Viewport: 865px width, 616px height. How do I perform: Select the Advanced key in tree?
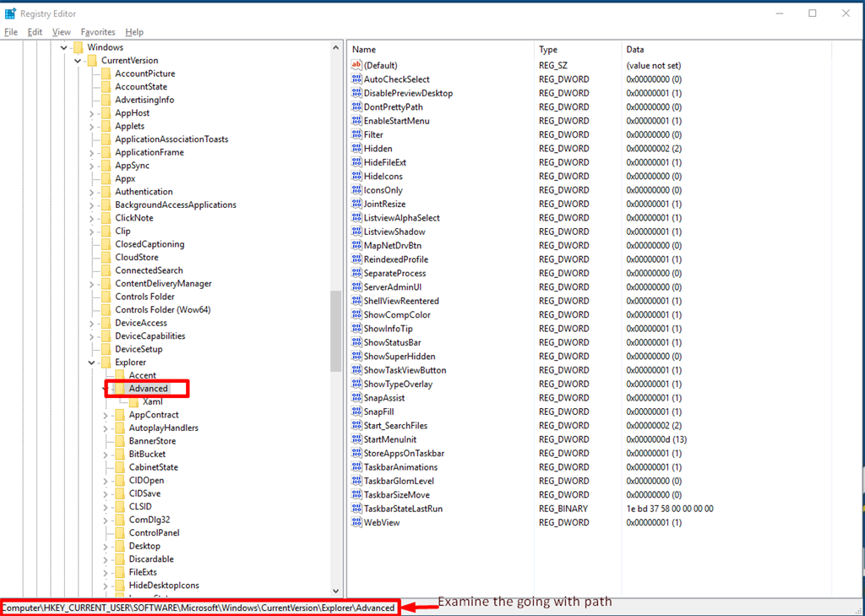point(148,388)
